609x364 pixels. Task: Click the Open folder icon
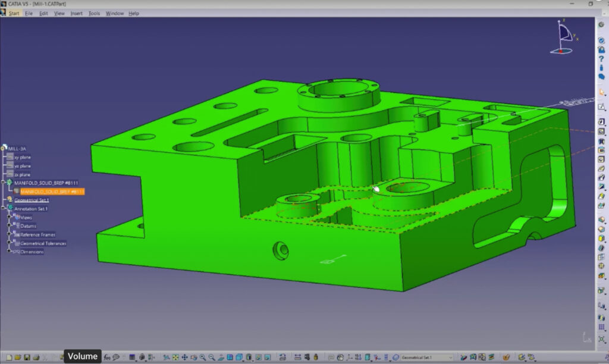18,357
